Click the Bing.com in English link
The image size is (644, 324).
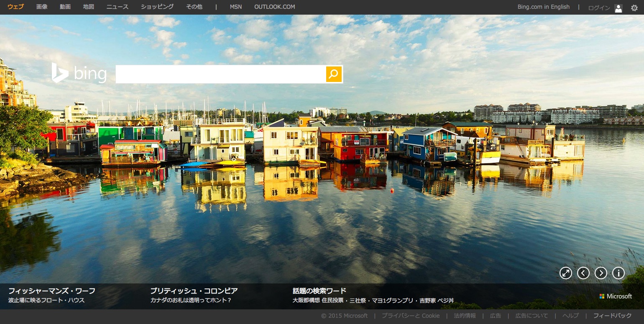point(543,7)
